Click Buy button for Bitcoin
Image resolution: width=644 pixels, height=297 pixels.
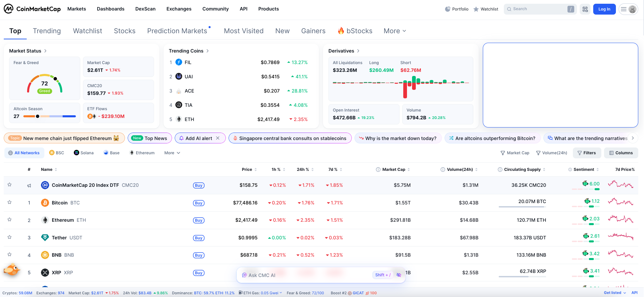pyautogui.click(x=199, y=203)
